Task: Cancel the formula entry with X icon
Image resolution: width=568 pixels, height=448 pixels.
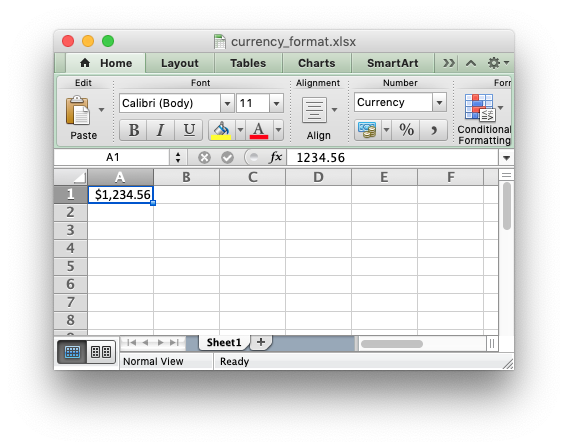Action: (204, 158)
